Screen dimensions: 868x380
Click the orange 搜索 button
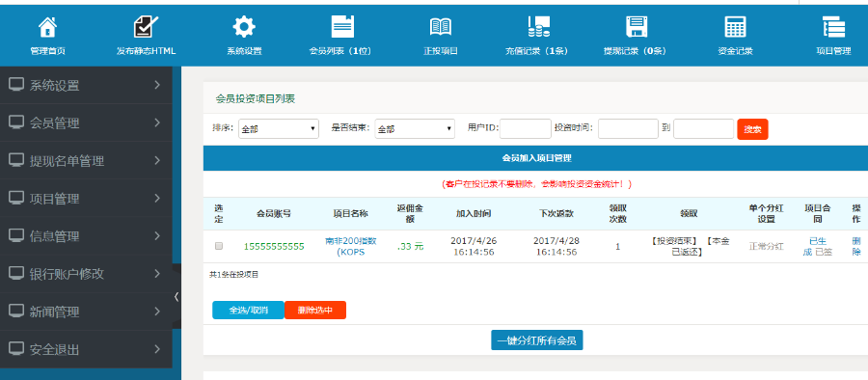[x=752, y=129]
